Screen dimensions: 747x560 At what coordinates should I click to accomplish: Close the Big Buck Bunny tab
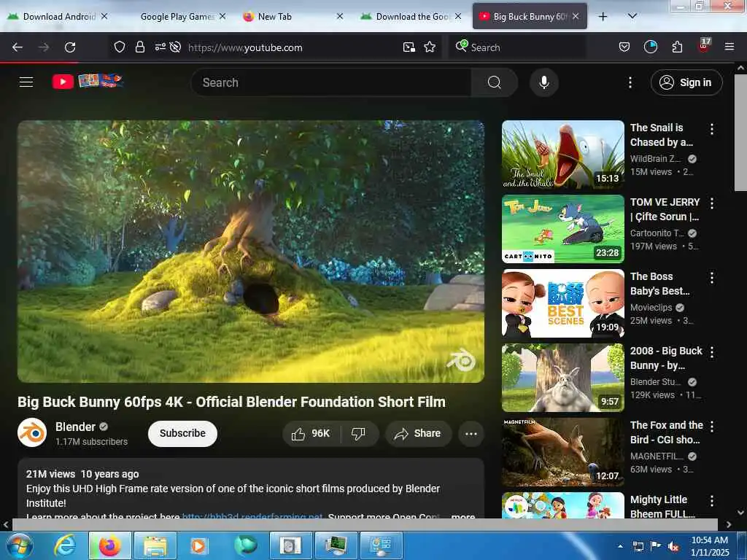576,16
